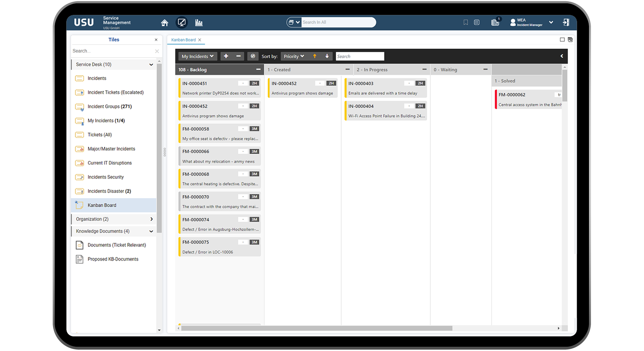
Task: Expand the Organization section in sidebar
Action: (x=151, y=219)
